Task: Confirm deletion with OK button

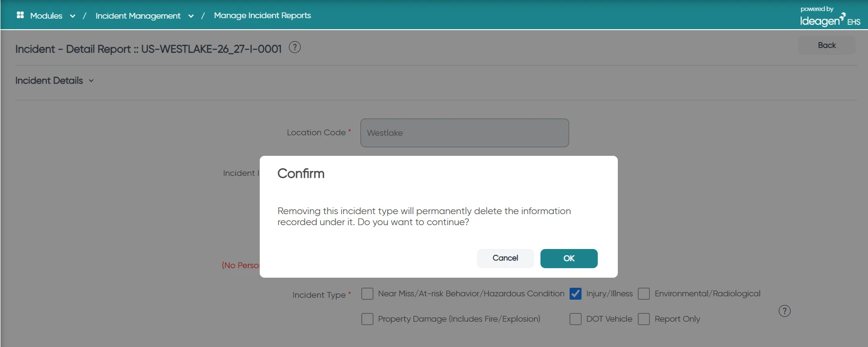Action: tap(569, 259)
